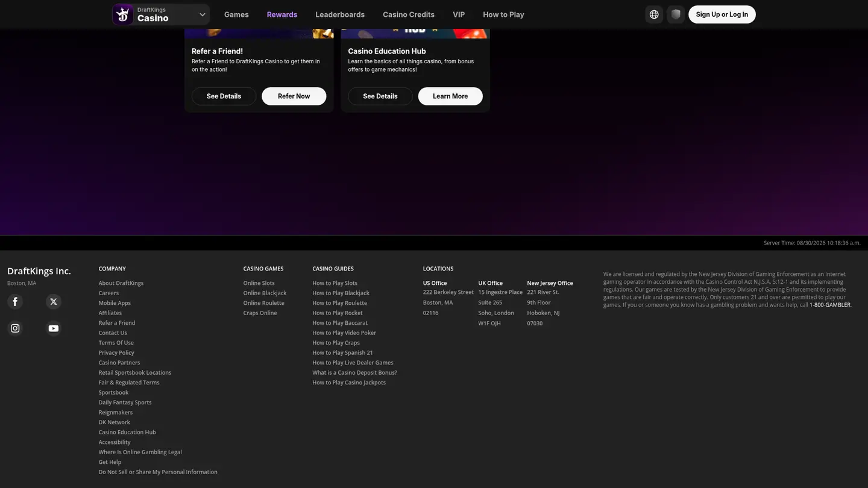868x488 pixels.
Task: Open the Privacy Policy link
Action: point(116,353)
